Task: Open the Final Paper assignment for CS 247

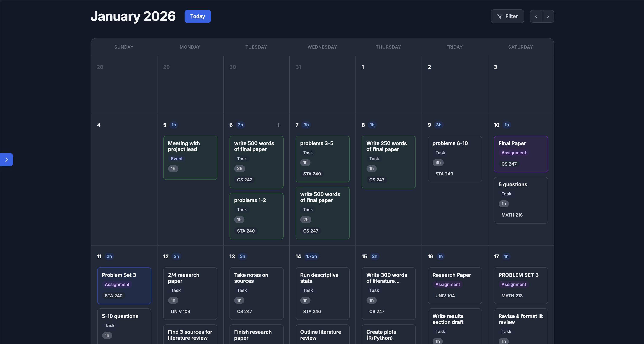Action: tap(521, 154)
